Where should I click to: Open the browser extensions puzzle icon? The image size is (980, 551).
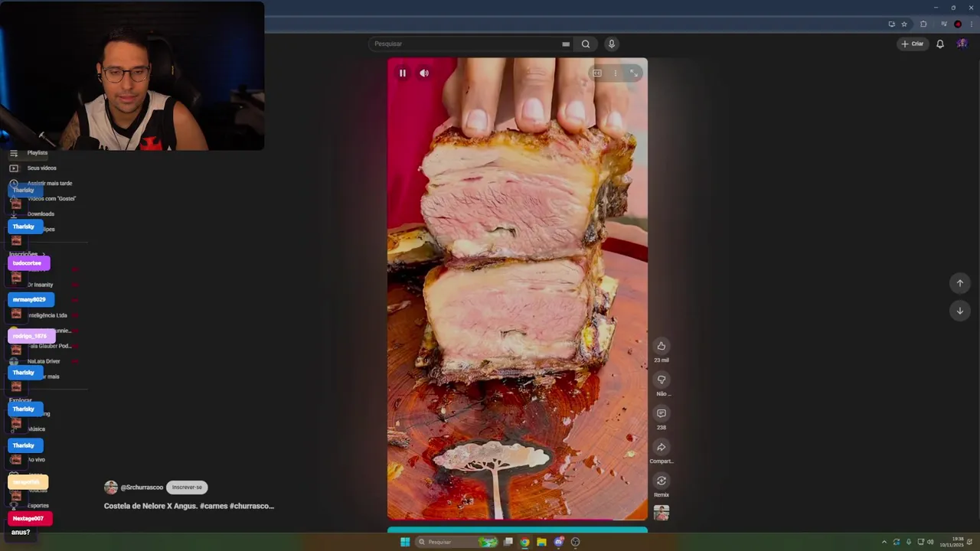pos(923,24)
